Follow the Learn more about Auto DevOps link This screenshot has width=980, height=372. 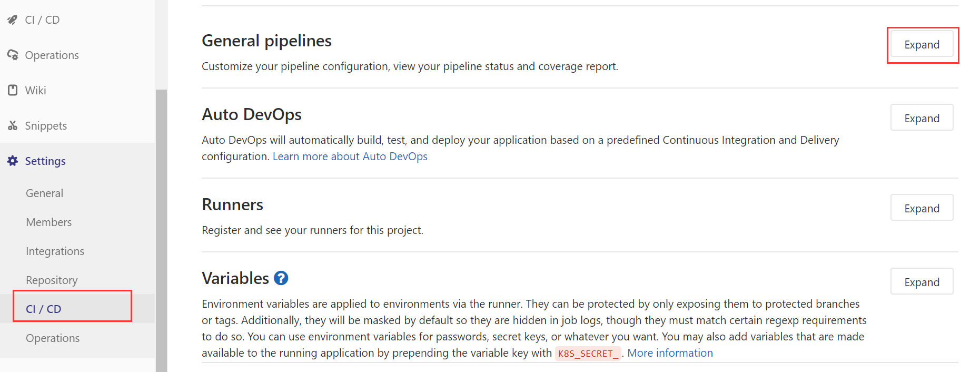point(350,156)
